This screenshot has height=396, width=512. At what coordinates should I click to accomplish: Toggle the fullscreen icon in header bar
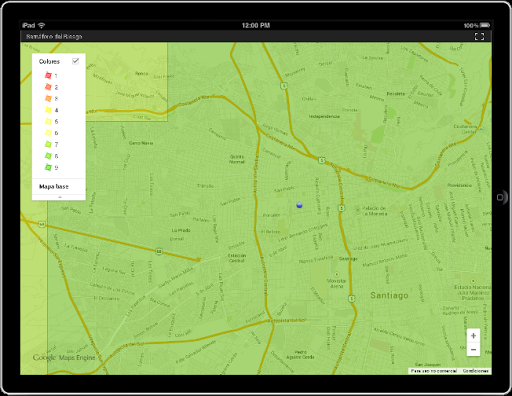pos(479,36)
